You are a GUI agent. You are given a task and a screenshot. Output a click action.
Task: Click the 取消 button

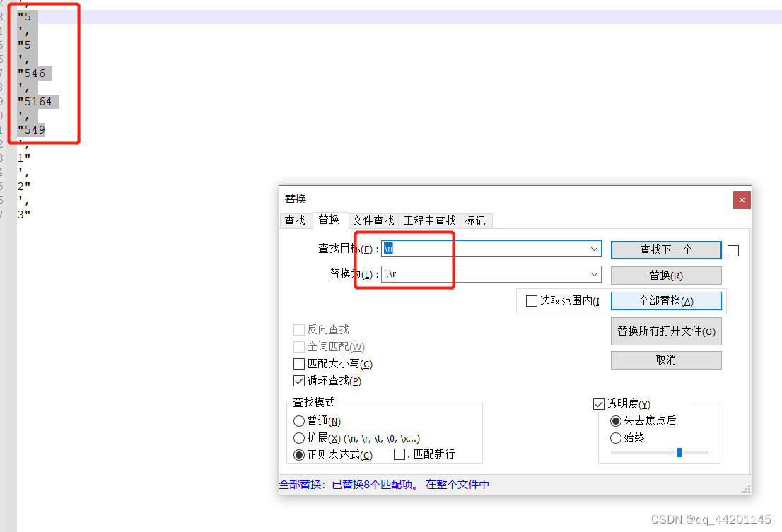[665, 360]
